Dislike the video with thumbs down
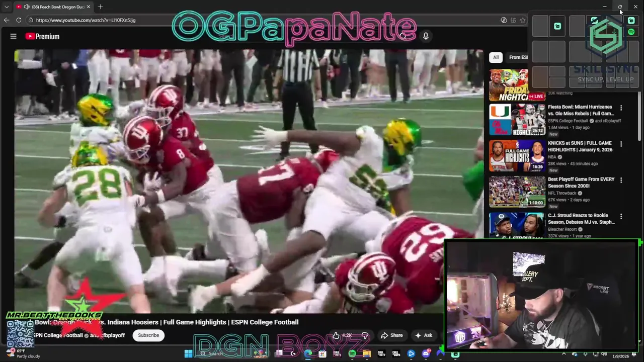Viewport: 644px width, 362px height. point(365,335)
